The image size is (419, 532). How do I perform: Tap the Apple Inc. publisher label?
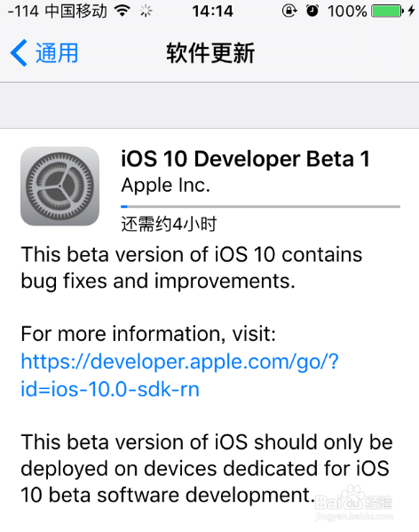[x=166, y=186]
